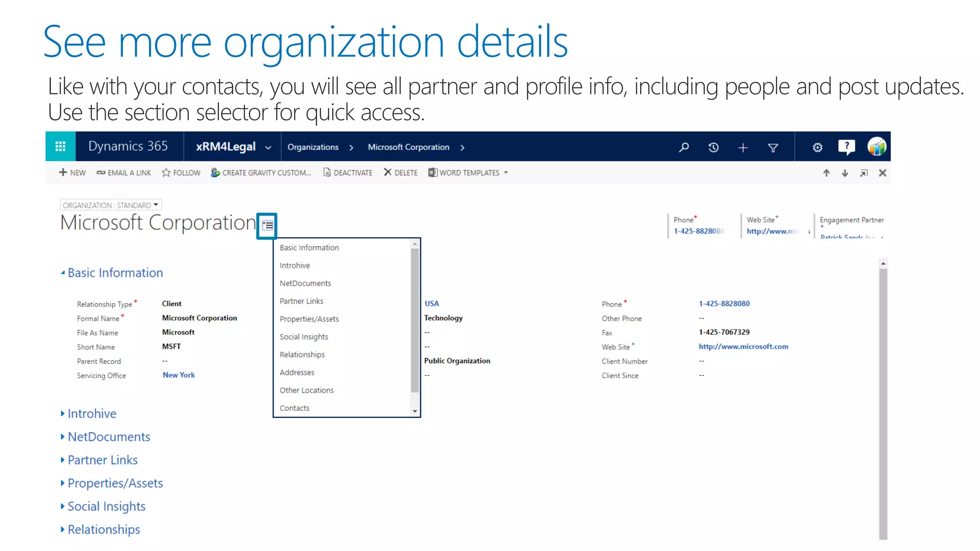The image size is (980, 551).
Task: Click the help question mark icon
Action: pyautogui.click(x=846, y=147)
